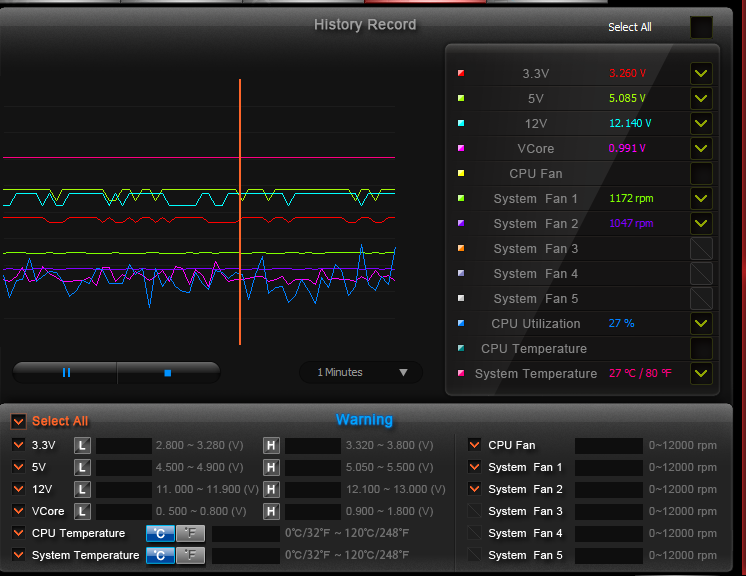Image resolution: width=746 pixels, height=576 pixels.
Task: Enable CPU Fan in history graph
Action: point(701,174)
